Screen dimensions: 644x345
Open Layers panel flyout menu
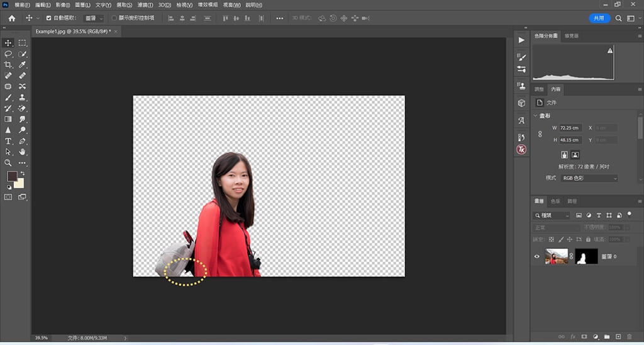(640, 201)
